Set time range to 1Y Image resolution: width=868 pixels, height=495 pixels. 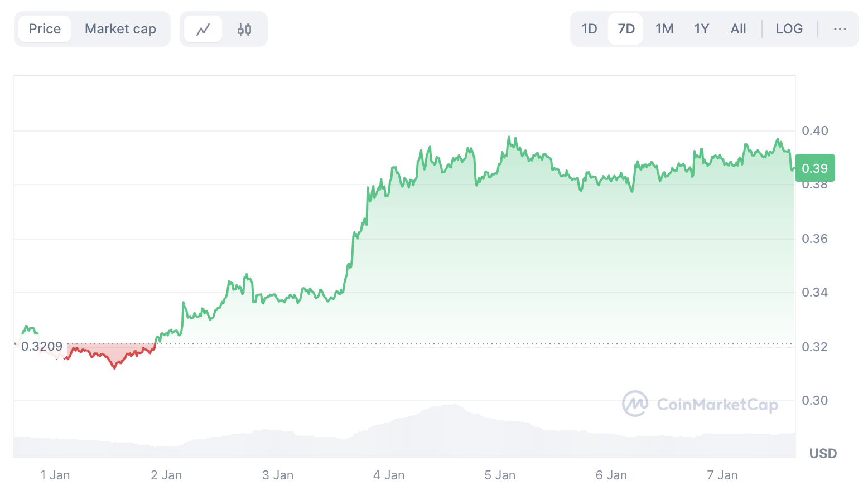pos(701,29)
